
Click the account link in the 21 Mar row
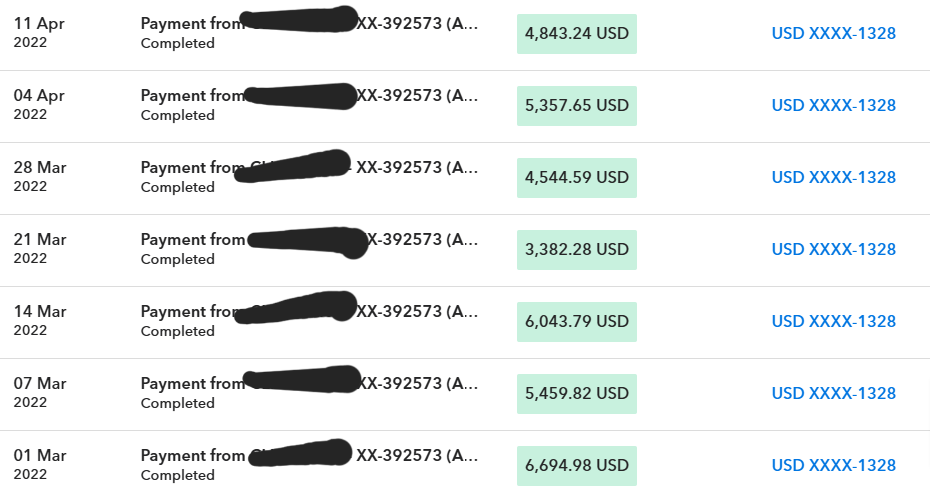pos(833,249)
